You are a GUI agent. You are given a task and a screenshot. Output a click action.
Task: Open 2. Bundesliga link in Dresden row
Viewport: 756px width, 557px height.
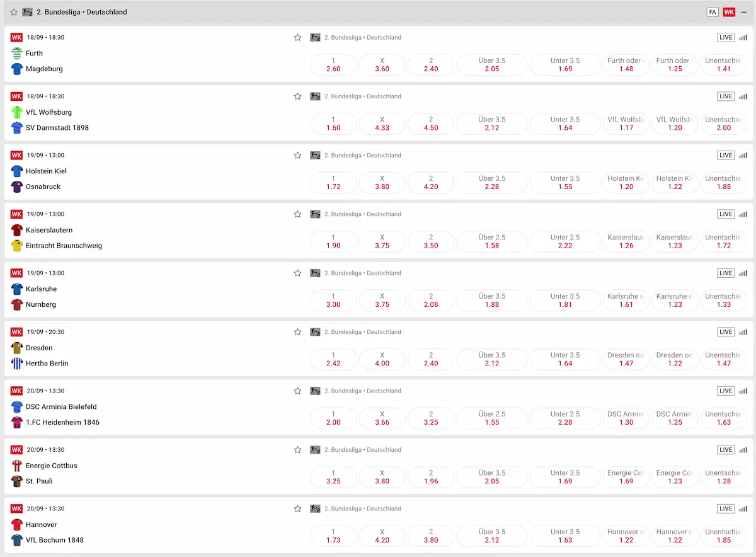pos(363,332)
